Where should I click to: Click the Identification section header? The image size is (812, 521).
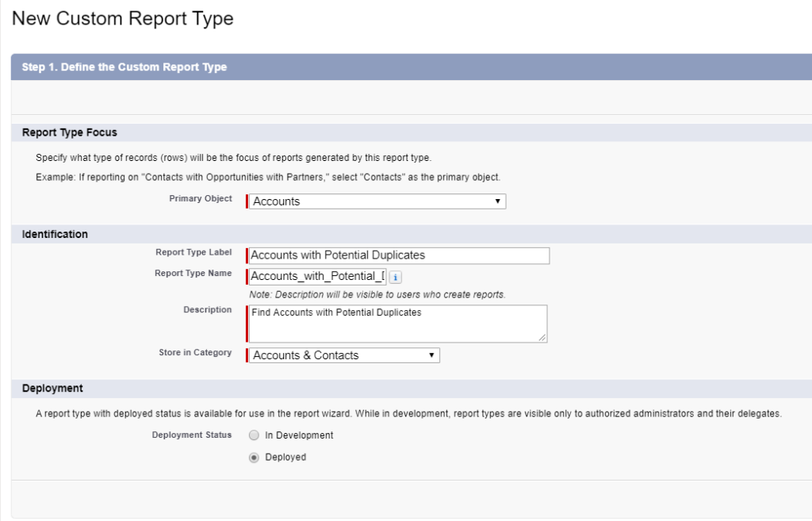56,234
